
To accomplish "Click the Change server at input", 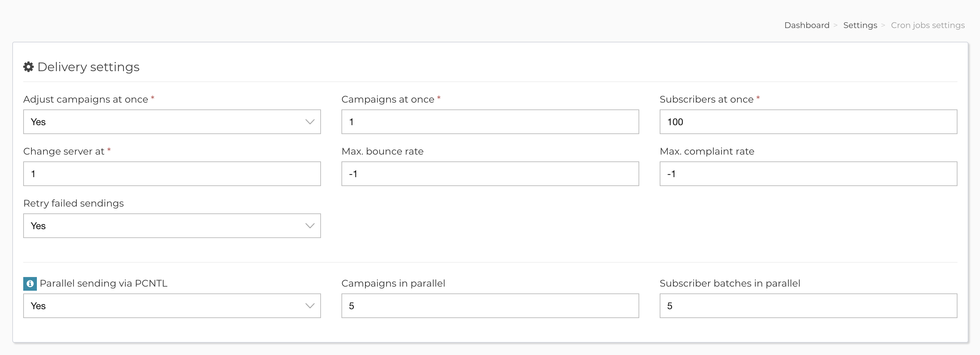I will 172,174.
